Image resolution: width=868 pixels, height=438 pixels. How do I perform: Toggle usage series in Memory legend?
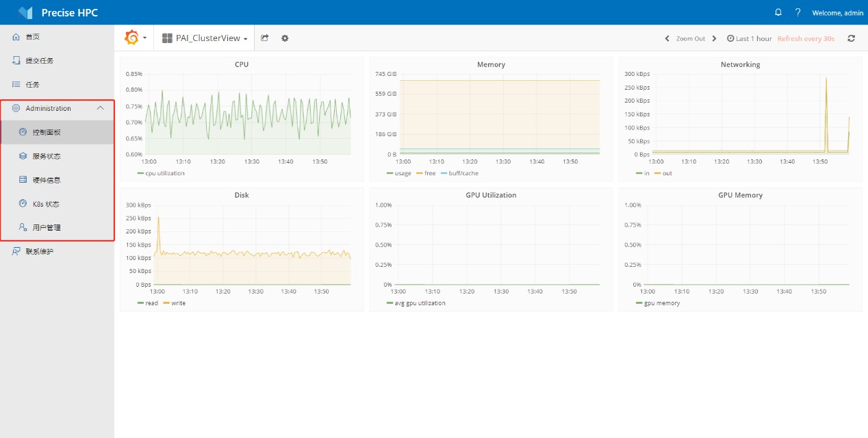point(399,173)
